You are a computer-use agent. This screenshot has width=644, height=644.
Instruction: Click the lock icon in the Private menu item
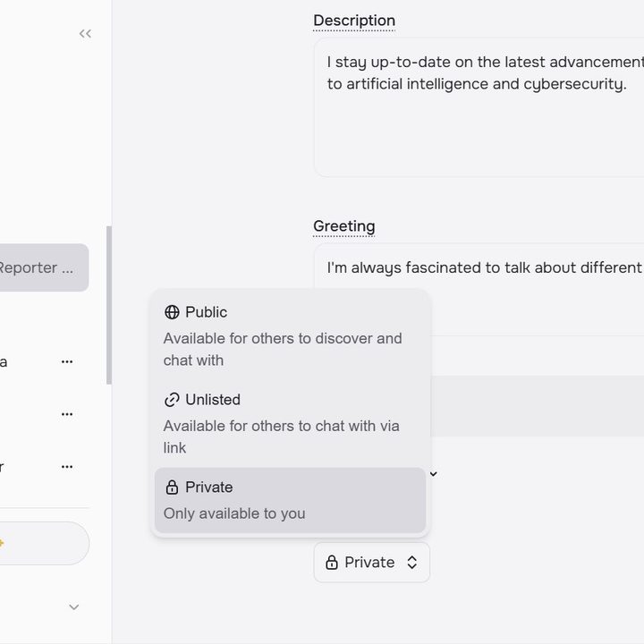172,487
